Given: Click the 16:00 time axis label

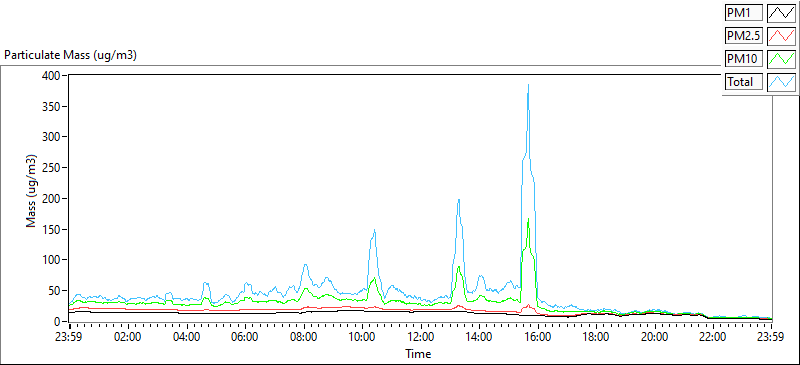Looking at the screenshot, I should tap(538, 337).
